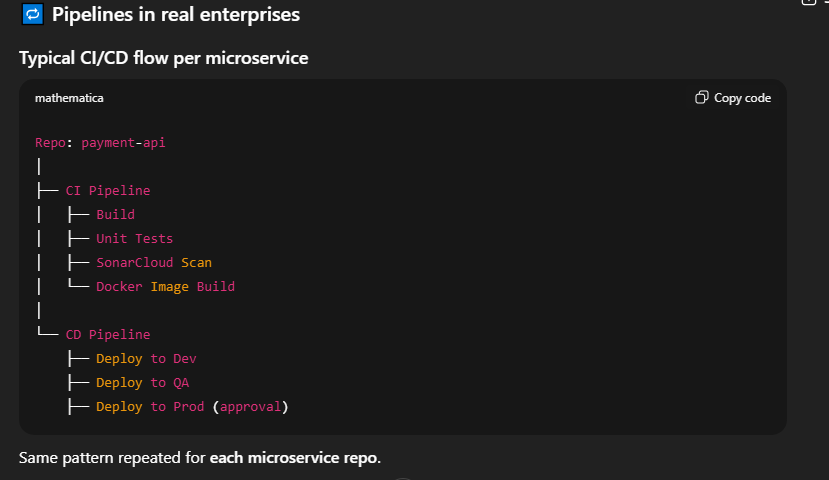Click the payment-api repo name
This screenshot has height=480, width=829.
[x=123, y=143]
